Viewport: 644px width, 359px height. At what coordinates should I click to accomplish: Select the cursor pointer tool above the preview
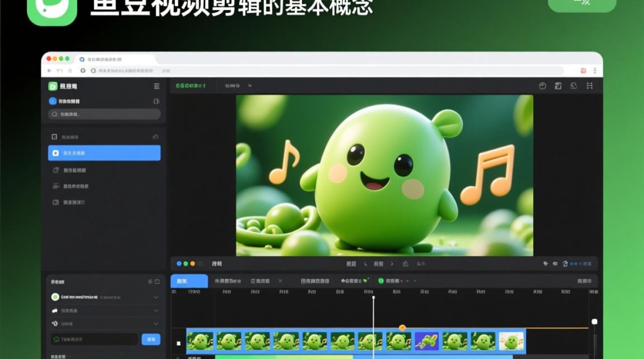(250, 86)
